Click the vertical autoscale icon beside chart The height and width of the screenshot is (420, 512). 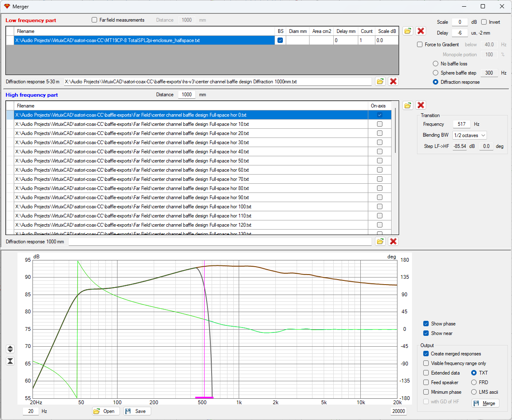tap(11, 361)
